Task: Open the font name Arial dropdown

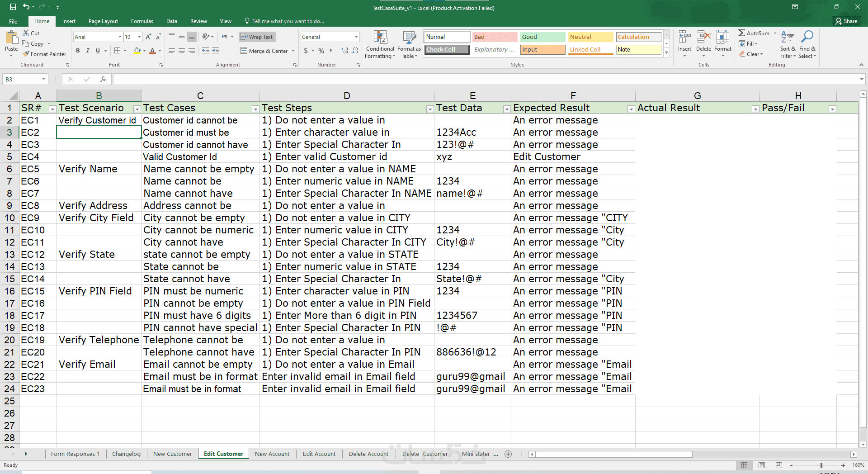Action: pyautogui.click(x=120, y=37)
